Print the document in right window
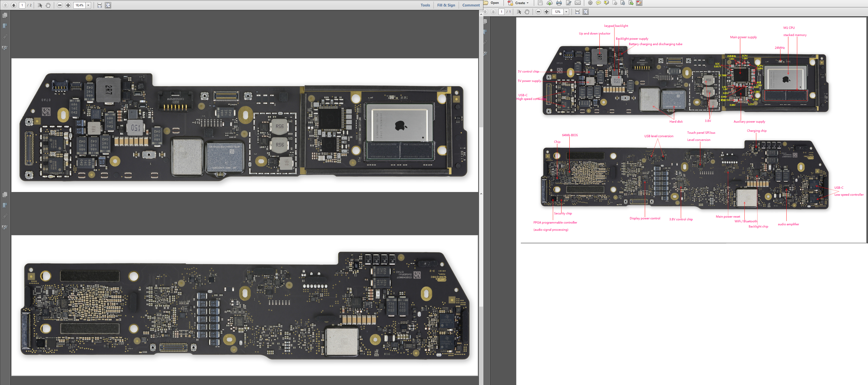The height and width of the screenshot is (385, 868). tap(559, 3)
